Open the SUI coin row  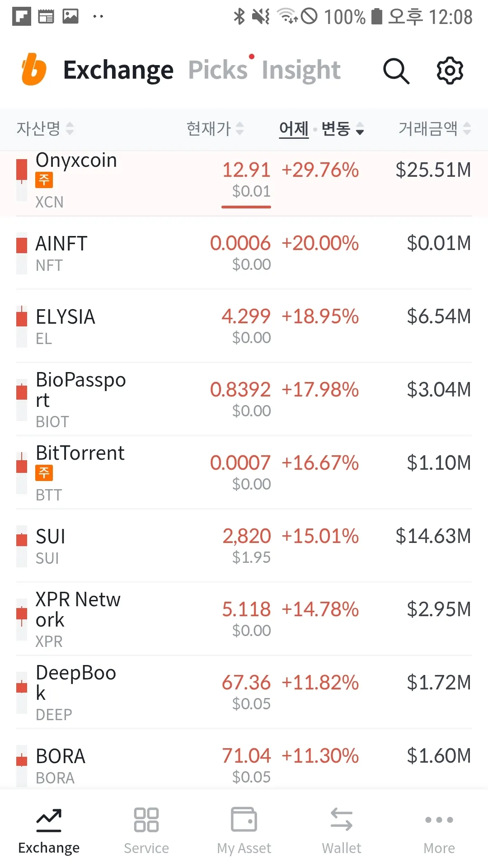pyautogui.click(x=244, y=546)
